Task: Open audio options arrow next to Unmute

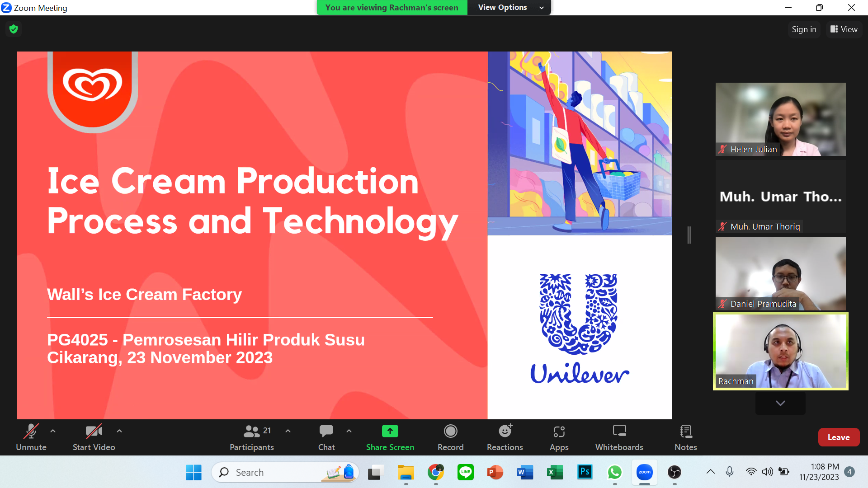Action: click(53, 431)
